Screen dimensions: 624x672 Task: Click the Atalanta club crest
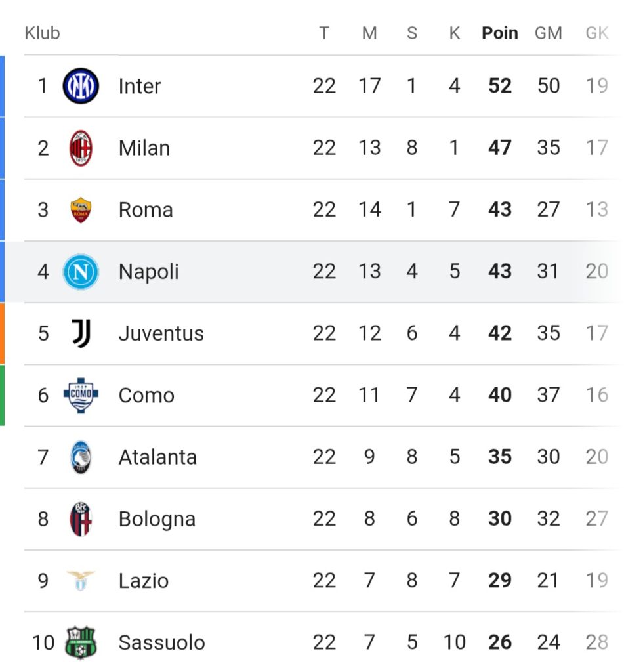tap(81, 457)
